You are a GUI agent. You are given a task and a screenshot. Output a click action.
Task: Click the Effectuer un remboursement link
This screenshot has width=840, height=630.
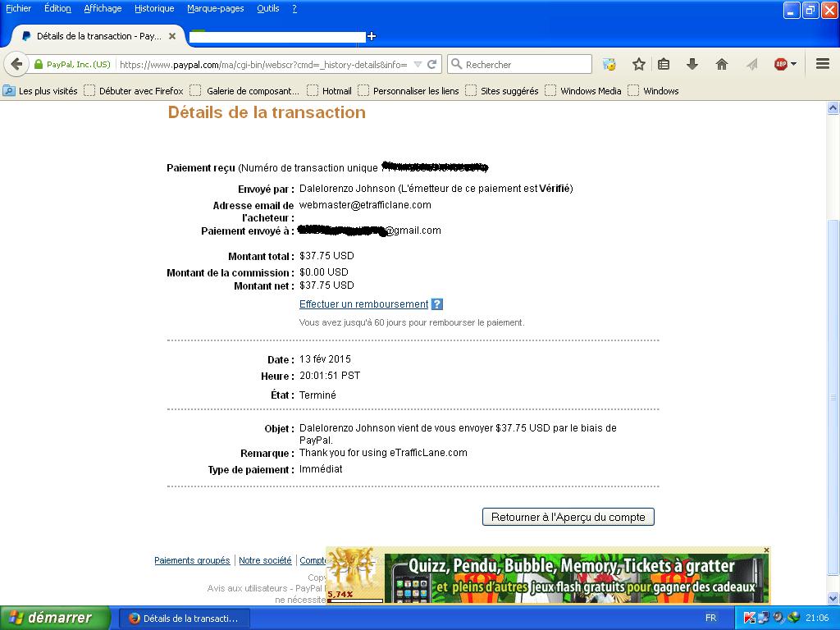(x=363, y=304)
